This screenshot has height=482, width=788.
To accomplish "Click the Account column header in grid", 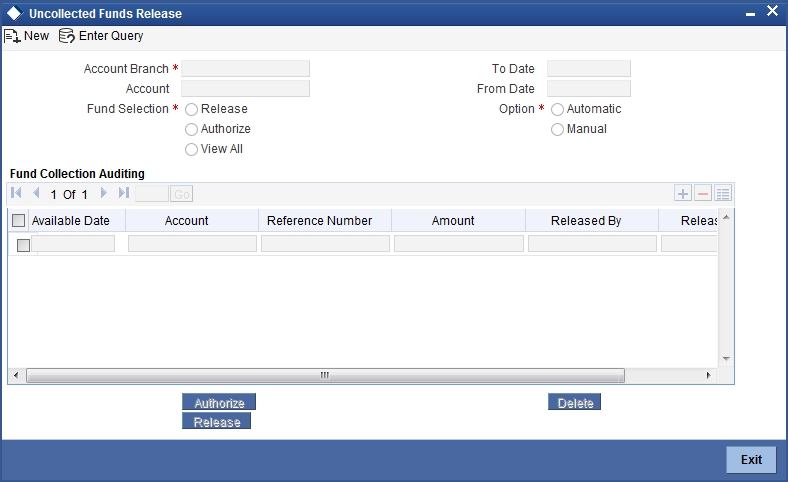I will click(186, 221).
